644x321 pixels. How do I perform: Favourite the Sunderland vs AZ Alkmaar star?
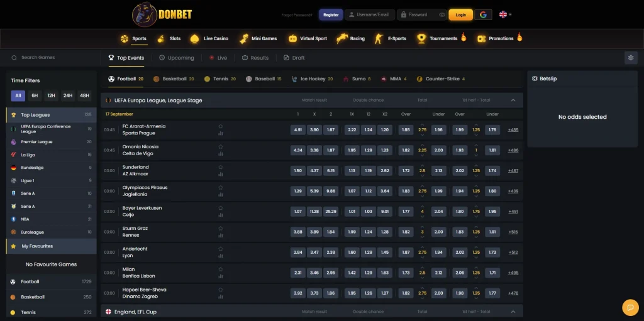point(221,167)
